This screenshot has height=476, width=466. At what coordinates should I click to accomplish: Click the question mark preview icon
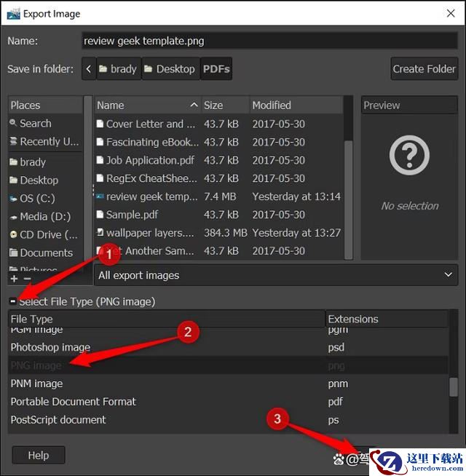(409, 155)
